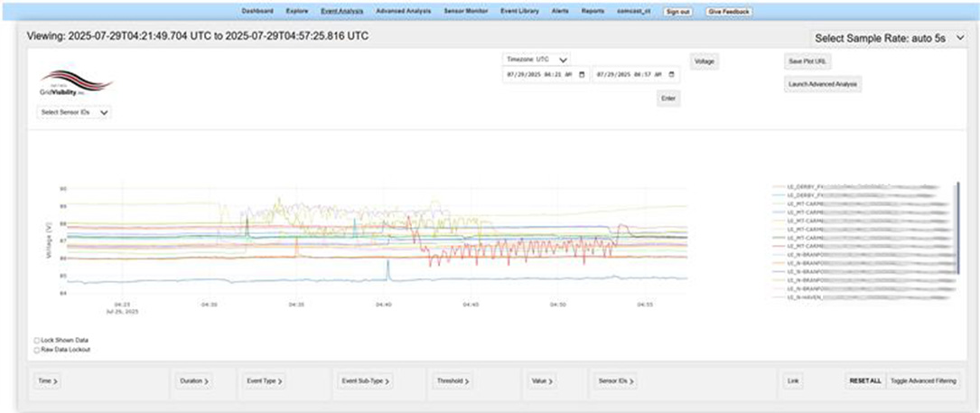Navigate to the Event Library page
Screen dimensions: 980x413
(x=519, y=12)
